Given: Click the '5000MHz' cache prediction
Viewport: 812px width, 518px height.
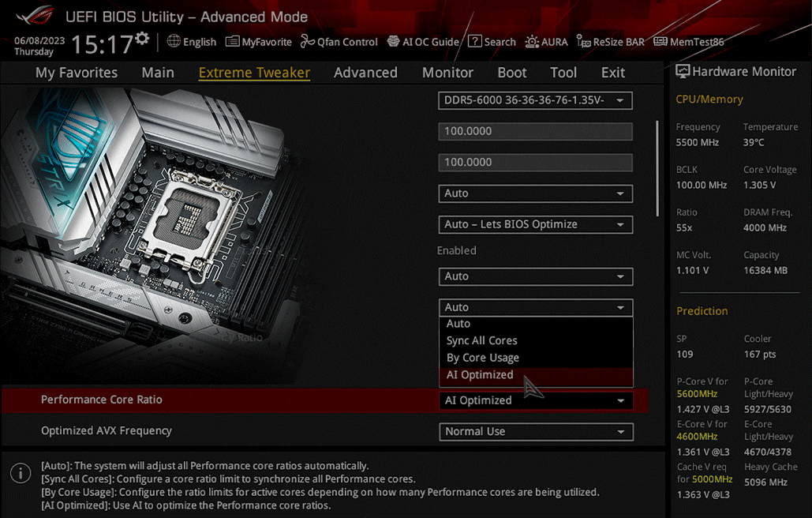Looking at the screenshot, I should click(712, 479).
